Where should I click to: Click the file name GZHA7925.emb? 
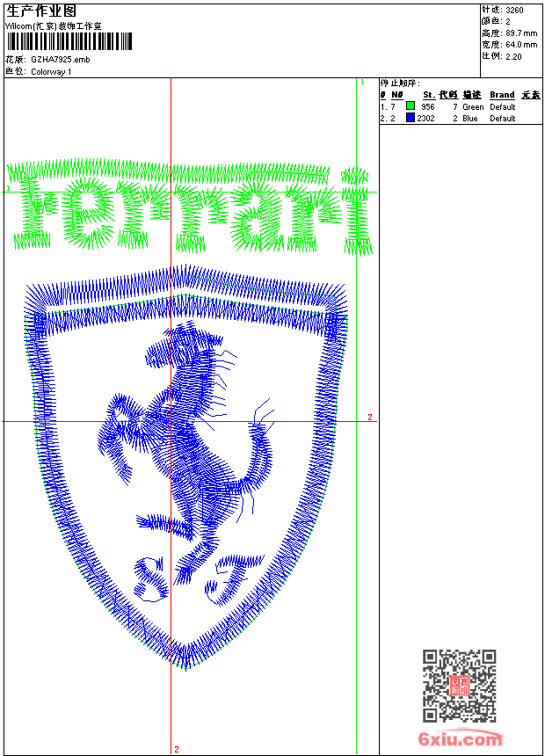click(x=61, y=60)
